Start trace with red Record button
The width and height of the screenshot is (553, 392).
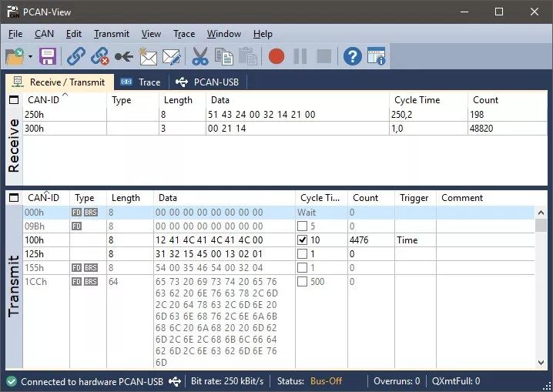point(276,56)
